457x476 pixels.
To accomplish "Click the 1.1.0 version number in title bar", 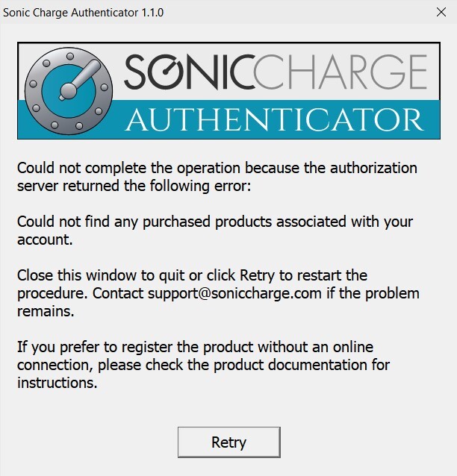I will (x=151, y=13).
